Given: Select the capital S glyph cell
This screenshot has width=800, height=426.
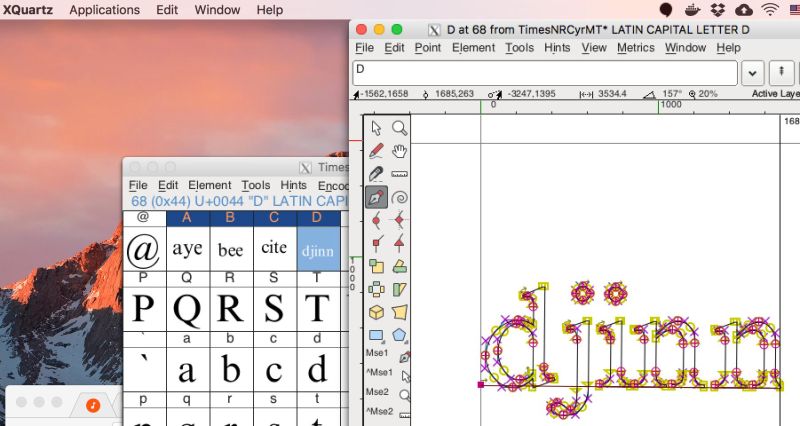Looking at the screenshot, I should point(274,309).
